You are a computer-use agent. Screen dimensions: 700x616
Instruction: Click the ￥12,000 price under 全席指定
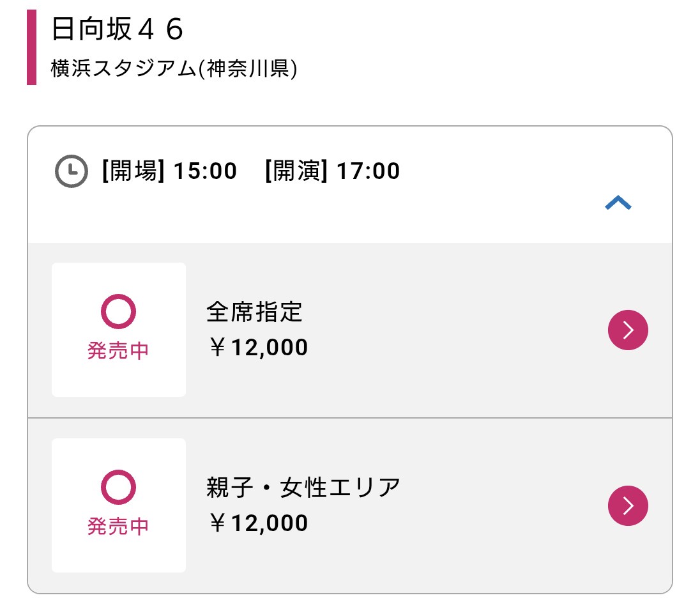[258, 348]
